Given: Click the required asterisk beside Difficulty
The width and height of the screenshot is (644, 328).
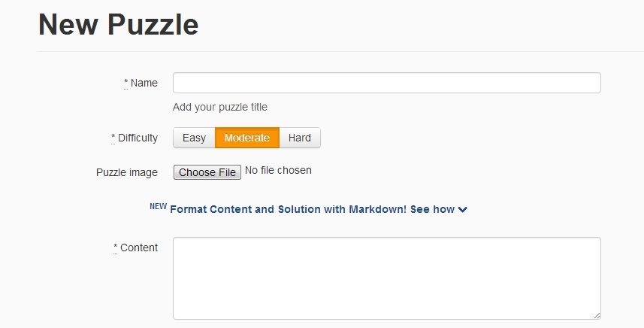Looking at the screenshot, I should point(113,138).
